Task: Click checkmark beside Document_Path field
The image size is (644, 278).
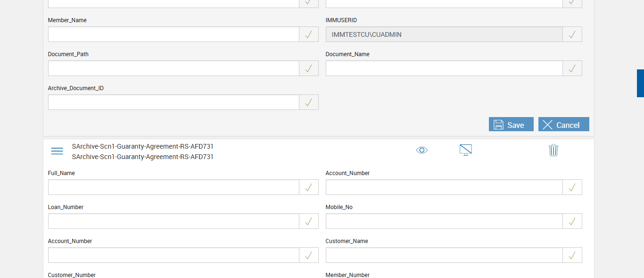Action: 309,68
